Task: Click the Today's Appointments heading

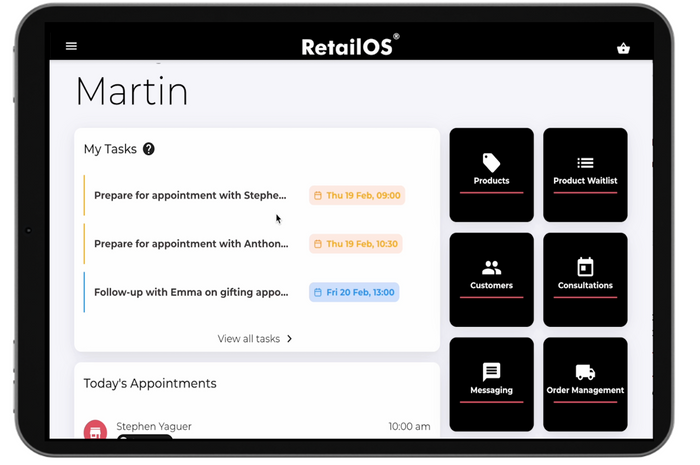Action: coord(150,383)
